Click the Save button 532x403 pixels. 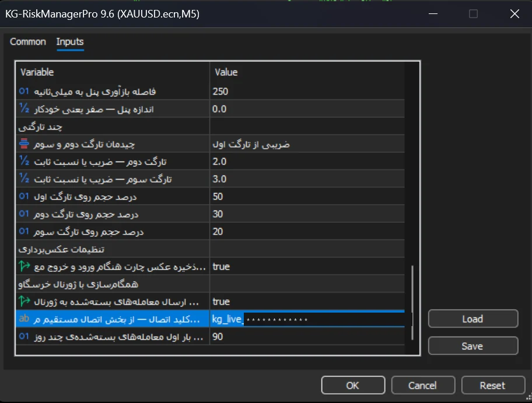tap(473, 346)
